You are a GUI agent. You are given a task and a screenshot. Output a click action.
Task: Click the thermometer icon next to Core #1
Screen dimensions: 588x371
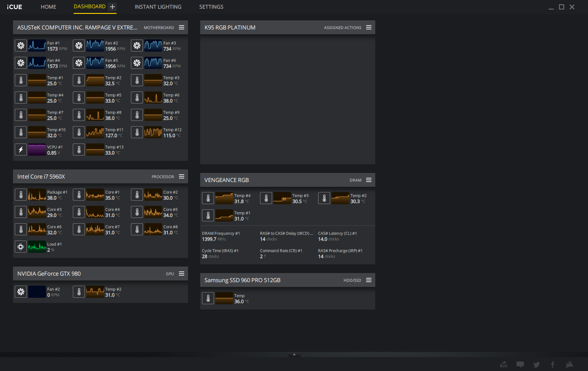79,195
